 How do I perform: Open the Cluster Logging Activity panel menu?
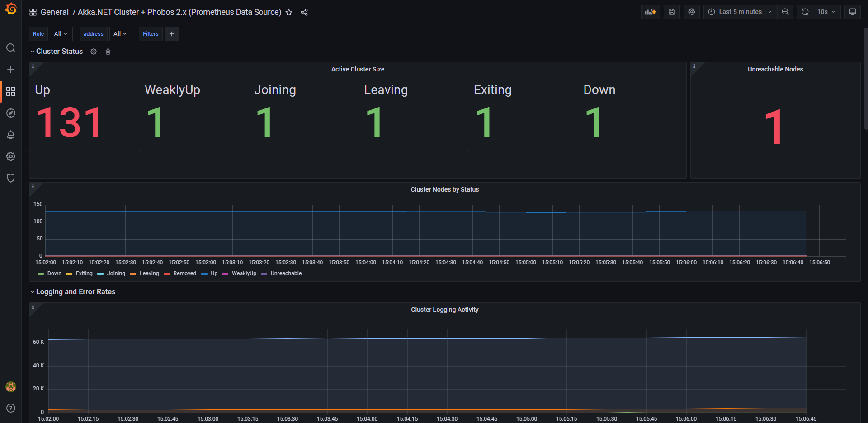pyautogui.click(x=445, y=310)
